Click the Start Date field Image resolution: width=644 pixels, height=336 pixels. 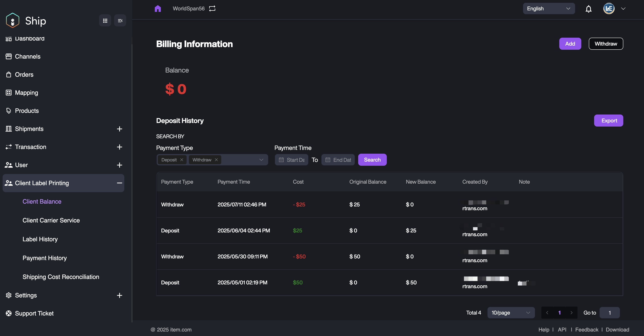coord(292,160)
